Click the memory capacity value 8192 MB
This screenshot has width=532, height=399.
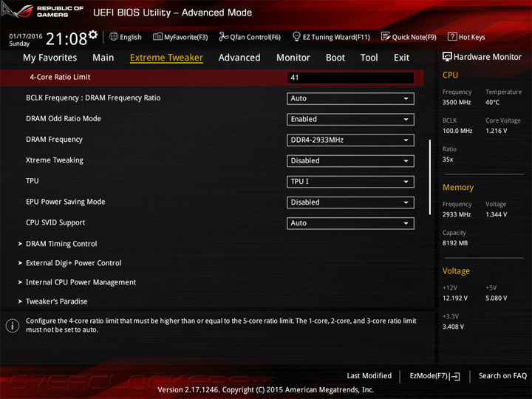tap(455, 243)
